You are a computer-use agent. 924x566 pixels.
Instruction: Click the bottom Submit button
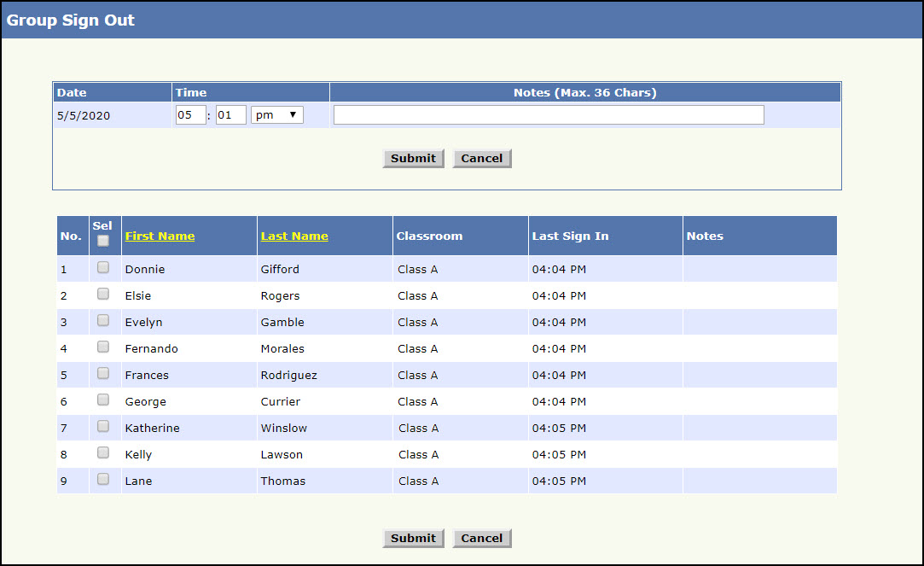coord(413,539)
